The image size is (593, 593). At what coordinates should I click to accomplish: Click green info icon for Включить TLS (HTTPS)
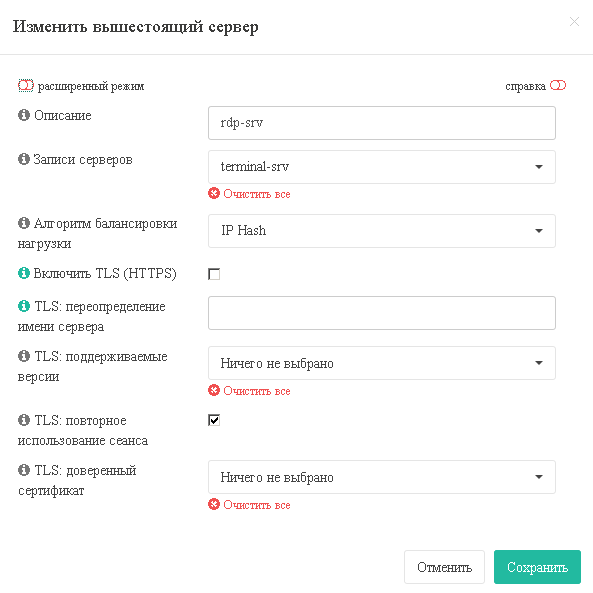[x=24, y=273]
